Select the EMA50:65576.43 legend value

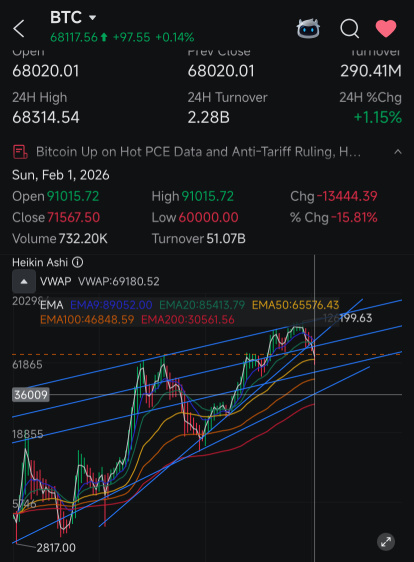coord(295,305)
